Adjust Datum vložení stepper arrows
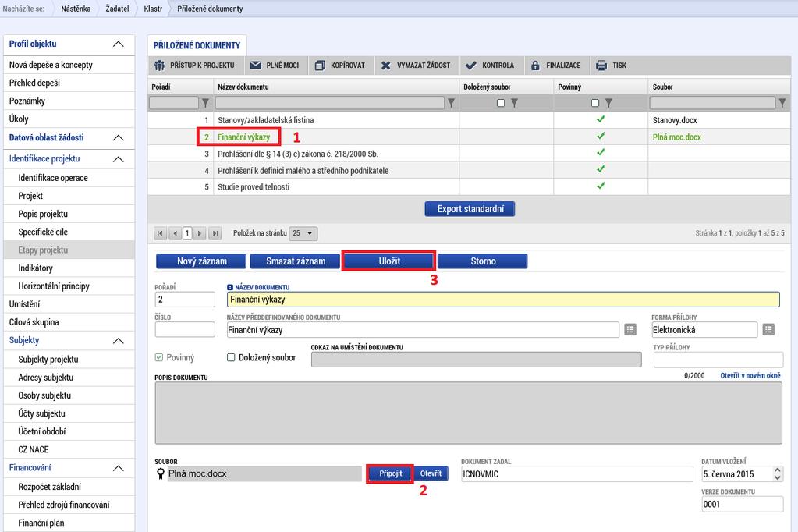This screenshot has width=798, height=532. (778, 474)
